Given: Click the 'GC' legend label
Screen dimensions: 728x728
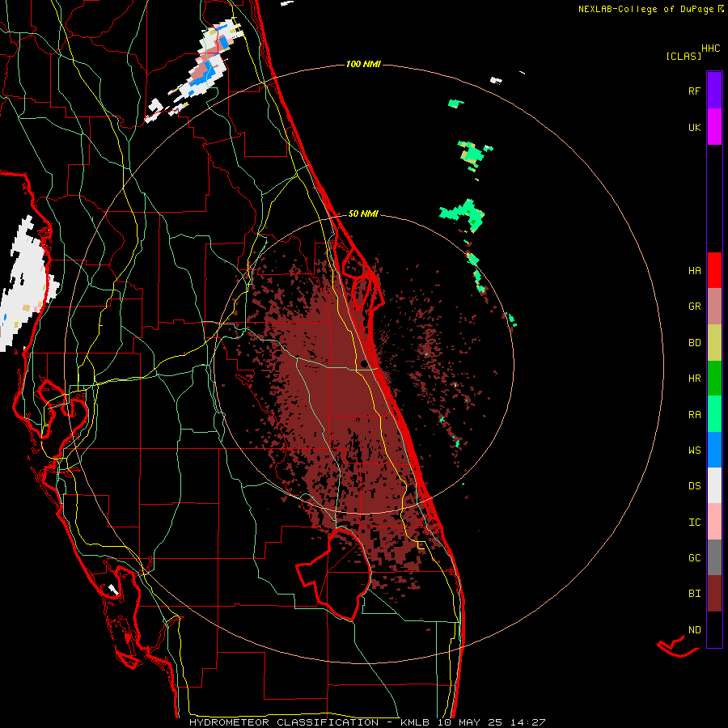Looking at the screenshot, I should [x=694, y=558].
